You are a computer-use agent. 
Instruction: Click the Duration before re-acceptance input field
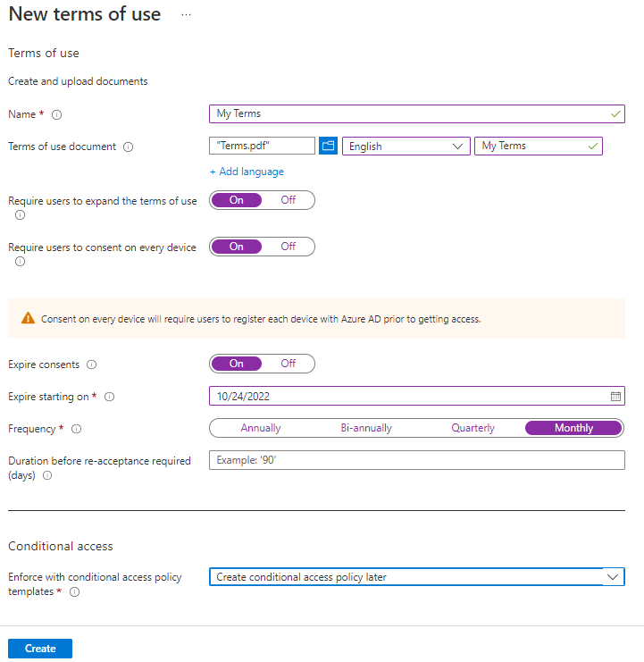pyautogui.click(x=416, y=460)
